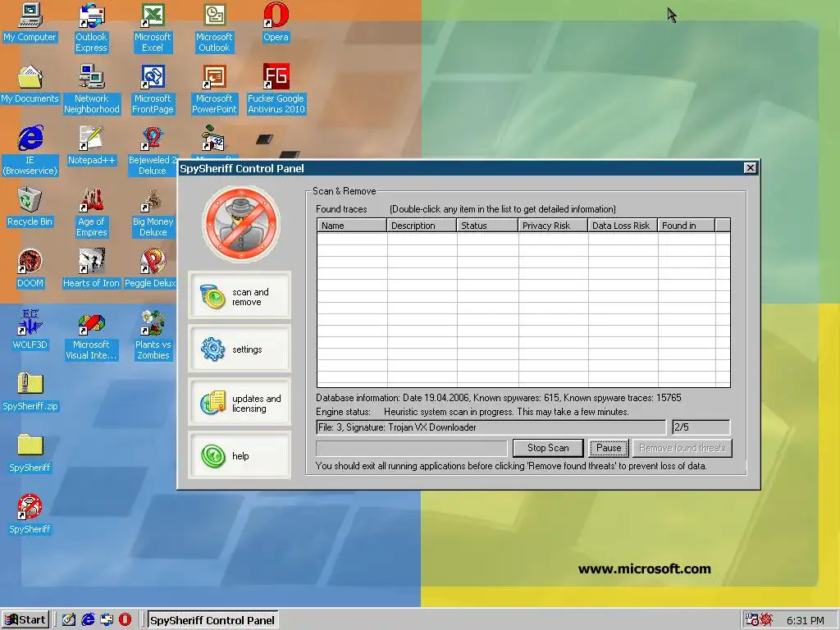
Task: Click the SpySheriff tray icon
Action: [x=765, y=620]
